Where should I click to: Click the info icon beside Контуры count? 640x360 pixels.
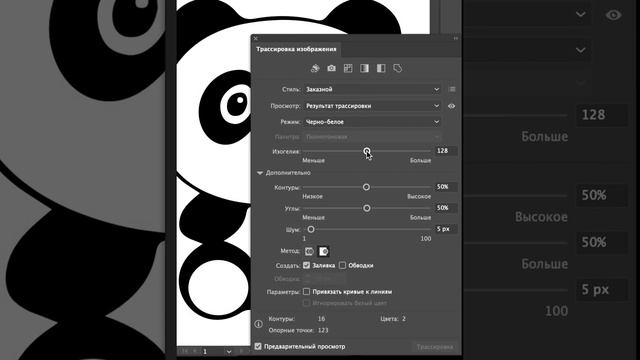258,324
